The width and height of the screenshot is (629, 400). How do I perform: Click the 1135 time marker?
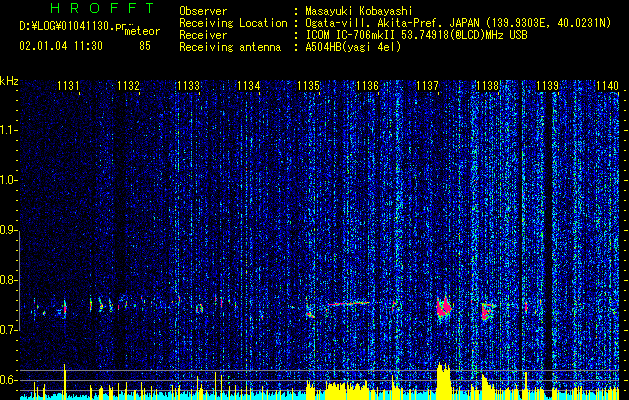pos(308,85)
